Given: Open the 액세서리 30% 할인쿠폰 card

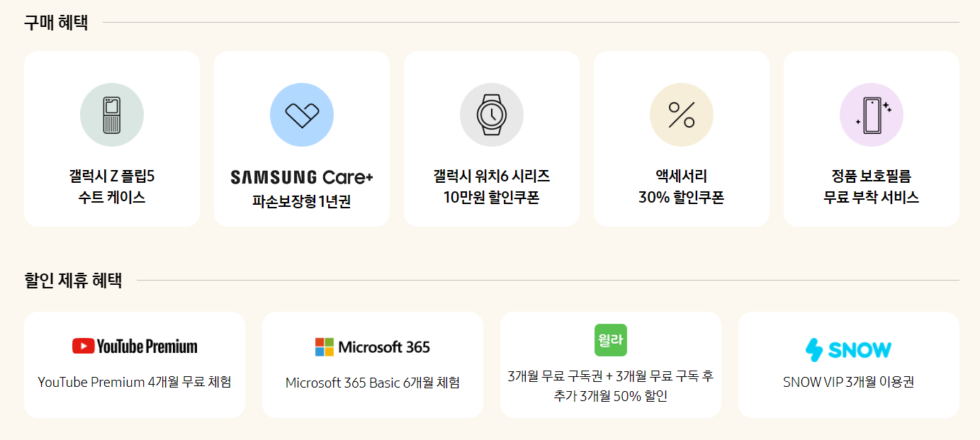Looking at the screenshot, I should coord(681,138).
